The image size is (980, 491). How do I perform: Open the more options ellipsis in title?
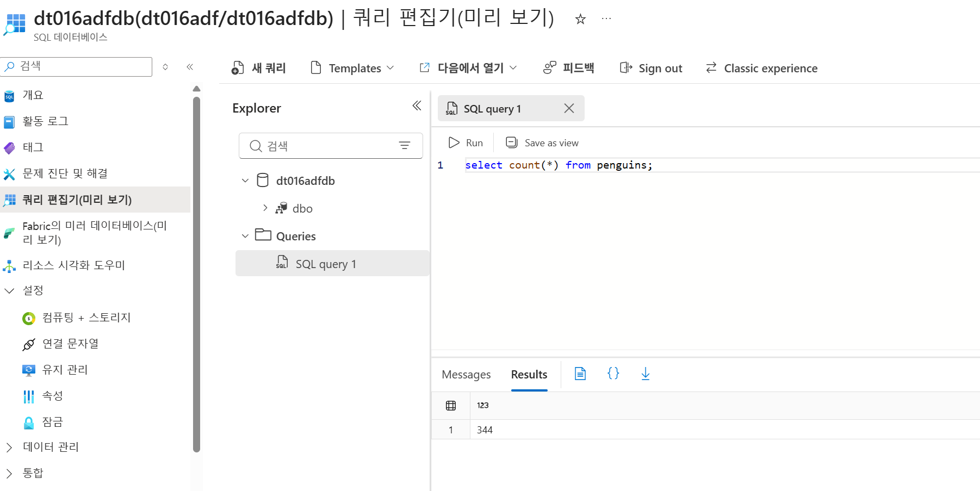[x=606, y=19]
